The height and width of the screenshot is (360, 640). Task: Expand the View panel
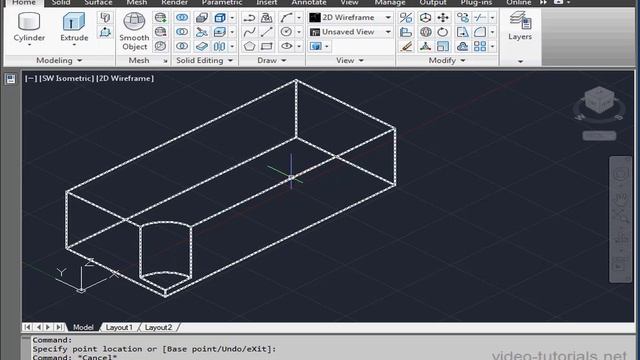(x=349, y=60)
